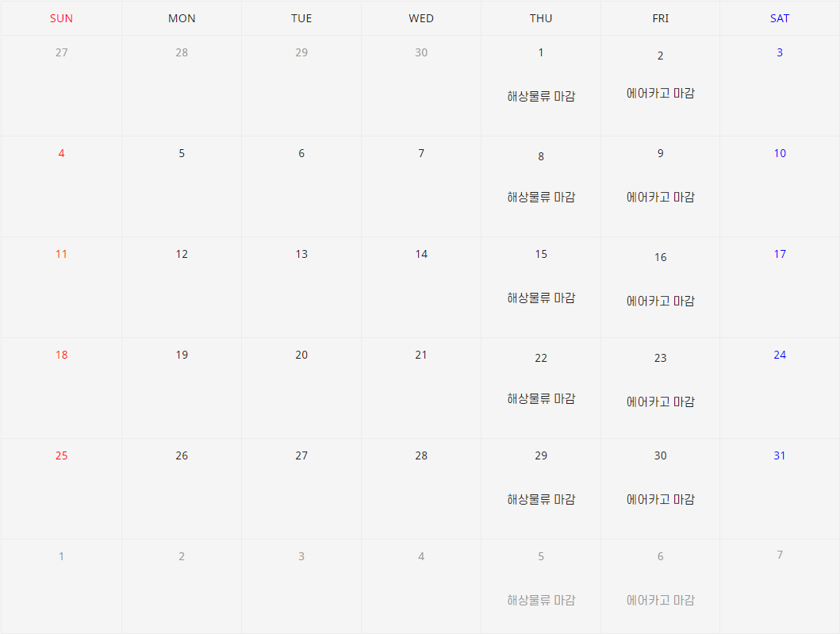Click the 해상물류 마감 event on Thursday the 1st

(540, 97)
